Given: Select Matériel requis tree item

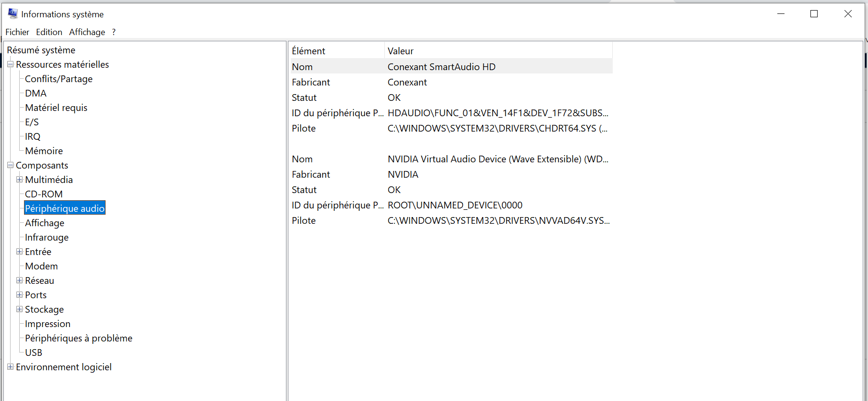Looking at the screenshot, I should [56, 108].
